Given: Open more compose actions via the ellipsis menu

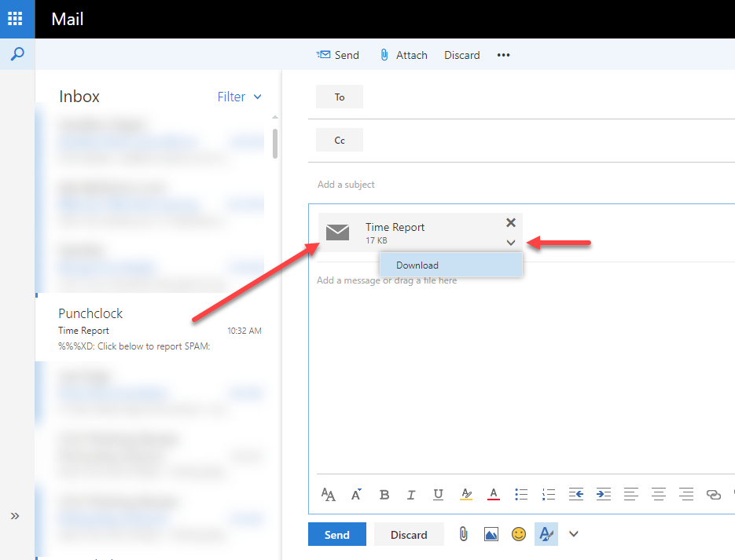Looking at the screenshot, I should point(503,55).
